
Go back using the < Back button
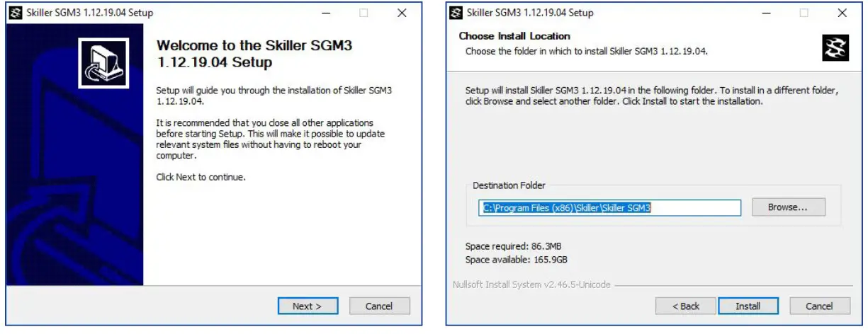[x=686, y=306]
